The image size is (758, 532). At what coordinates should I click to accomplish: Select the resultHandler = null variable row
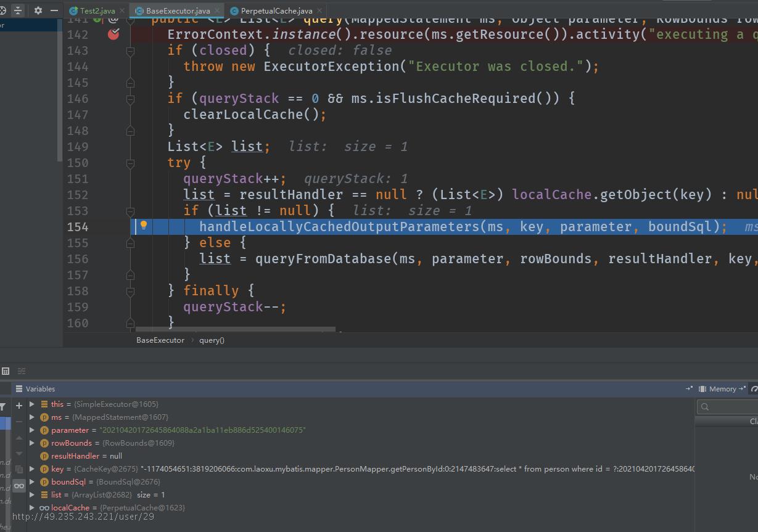click(x=361, y=456)
